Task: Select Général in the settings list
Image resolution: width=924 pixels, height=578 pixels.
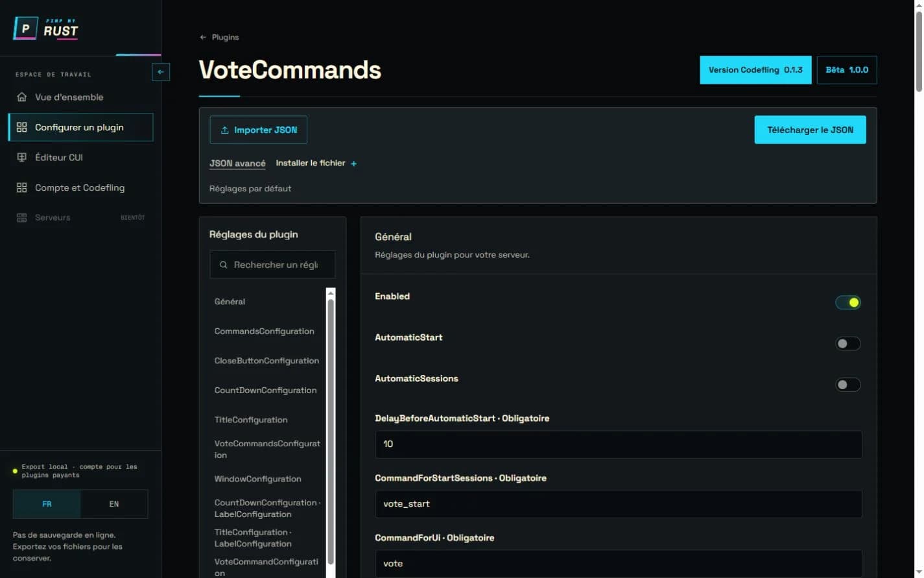Action: pyautogui.click(x=267, y=302)
